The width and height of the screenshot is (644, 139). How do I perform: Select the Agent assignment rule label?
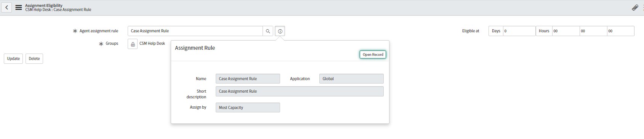tap(99, 31)
